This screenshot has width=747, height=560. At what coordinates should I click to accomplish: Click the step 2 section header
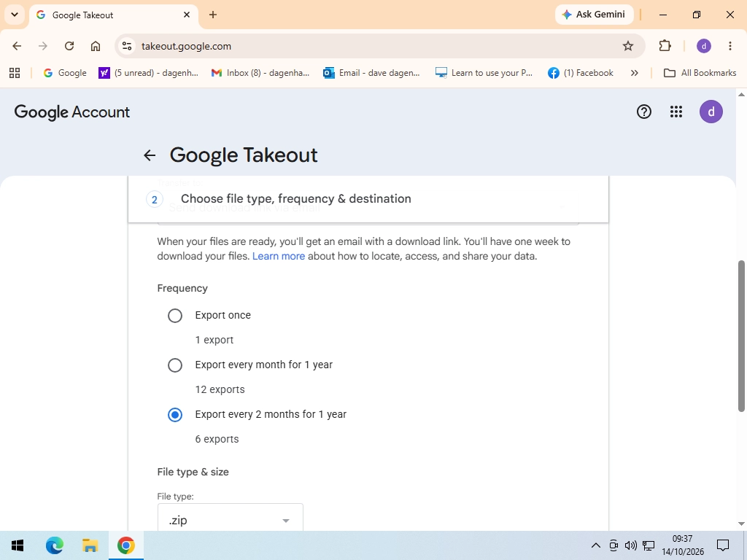368,199
